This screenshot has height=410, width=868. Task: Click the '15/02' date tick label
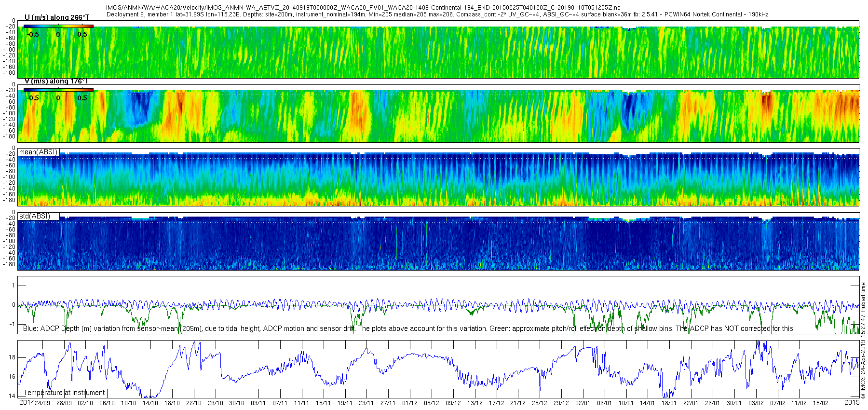[821, 403]
